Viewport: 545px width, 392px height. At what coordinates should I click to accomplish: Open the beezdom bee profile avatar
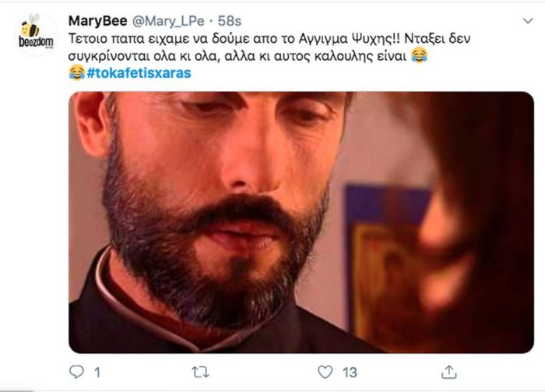tap(37, 33)
